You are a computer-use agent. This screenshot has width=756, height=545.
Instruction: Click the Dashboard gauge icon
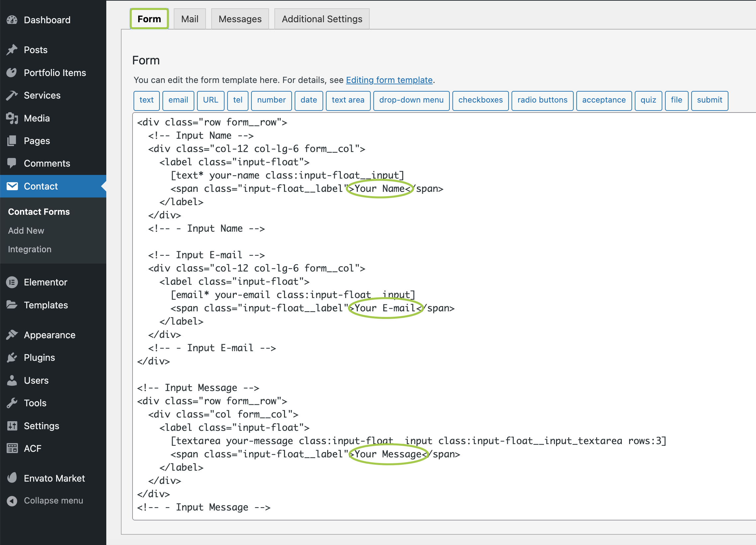coord(12,20)
